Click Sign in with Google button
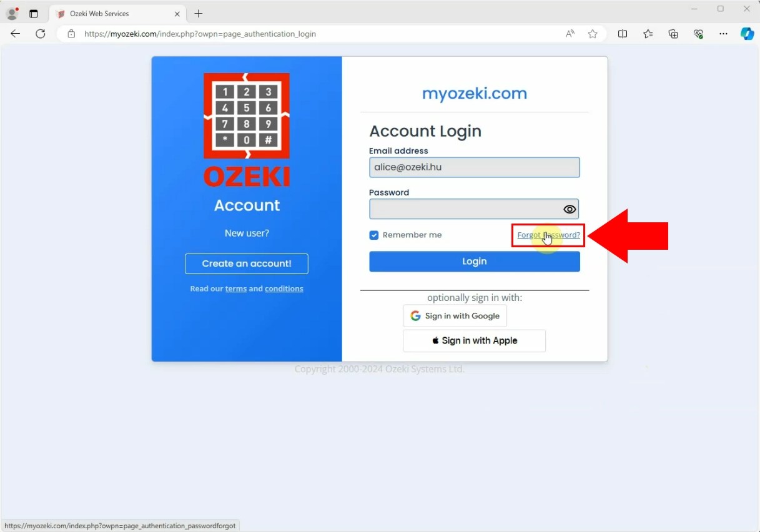The height and width of the screenshot is (532, 760). point(455,316)
